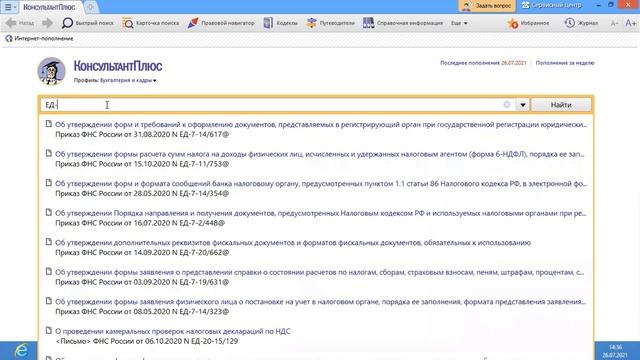Open a new tab with the plus icon
This screenshot has height=360, width=640.
(91, 7)
